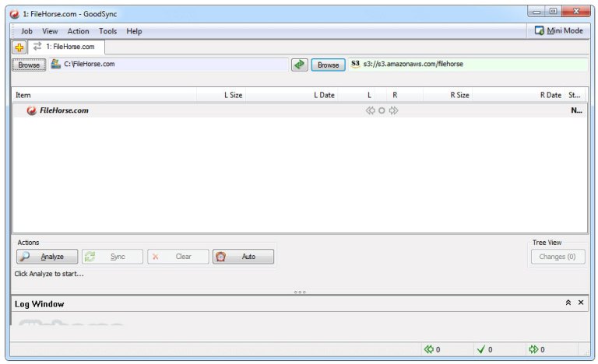This screenshot has width=598, height=364.
Task: Click the left-pointing sync arrows in FileHorse.com row
Action: [370, 110]
